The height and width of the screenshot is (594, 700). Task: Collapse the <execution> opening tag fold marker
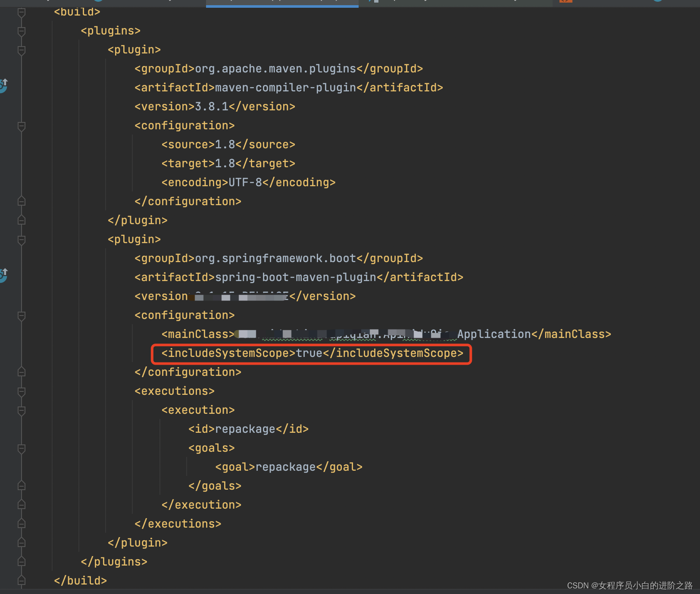[x=22, y=411]
